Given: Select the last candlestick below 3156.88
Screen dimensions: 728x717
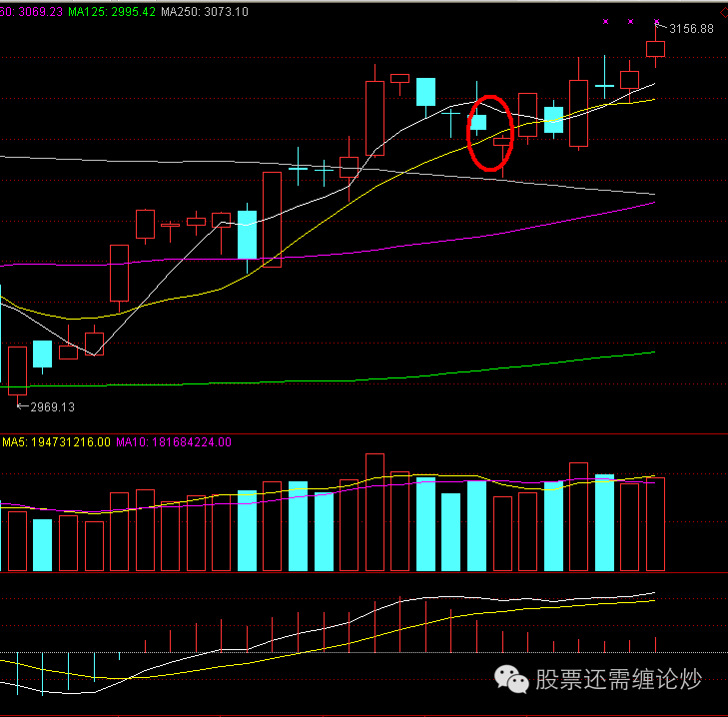Looking at the screenshot, I should [x=655, y=49].
